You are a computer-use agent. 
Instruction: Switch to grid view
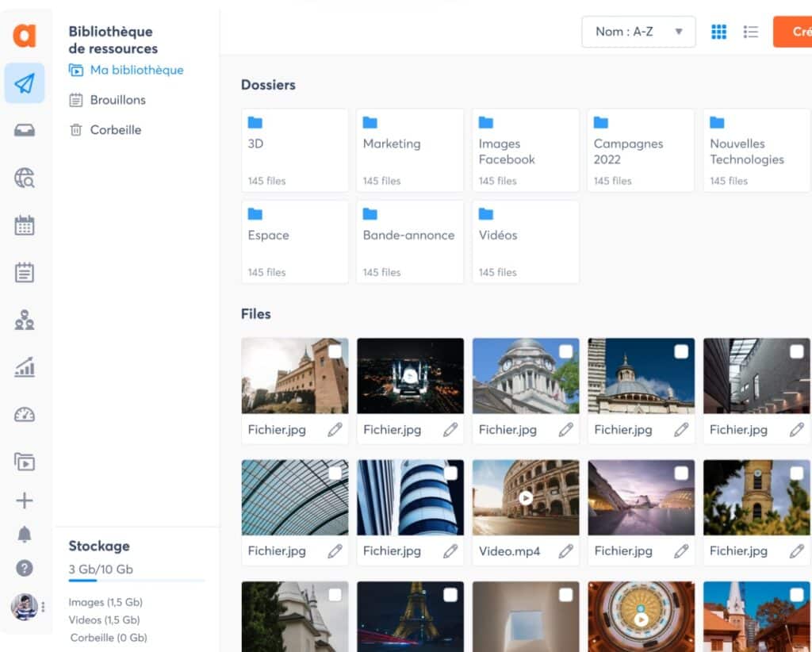[x=718, y=32]
